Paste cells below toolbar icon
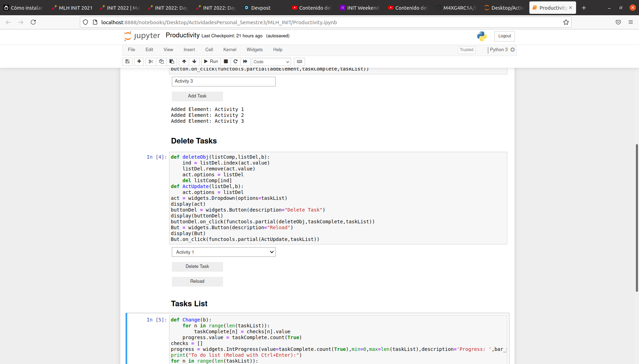The image size is (639, 364). pos(172,62)
